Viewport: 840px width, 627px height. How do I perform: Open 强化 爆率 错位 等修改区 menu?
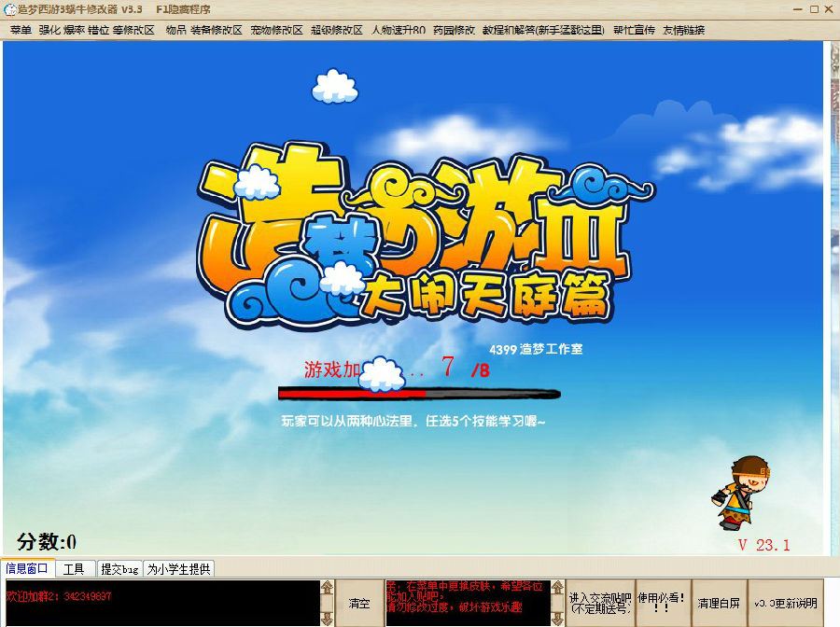[x=96, y=30]
